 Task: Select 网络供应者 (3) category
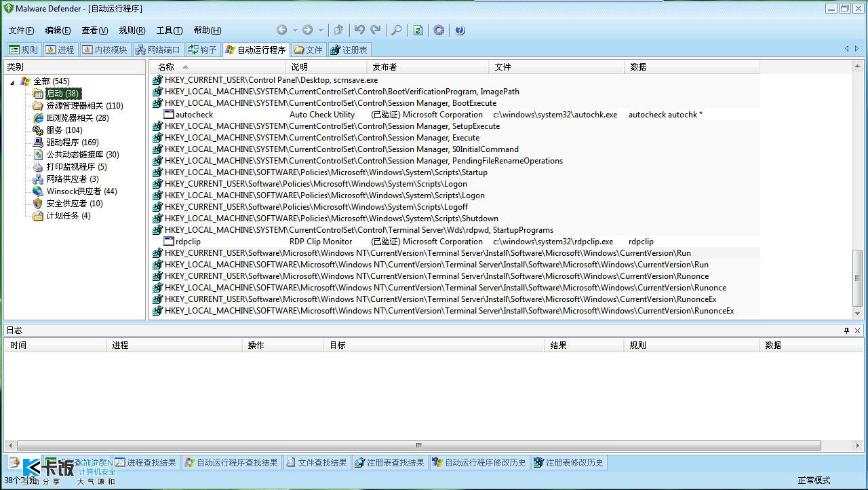point(73,179)
